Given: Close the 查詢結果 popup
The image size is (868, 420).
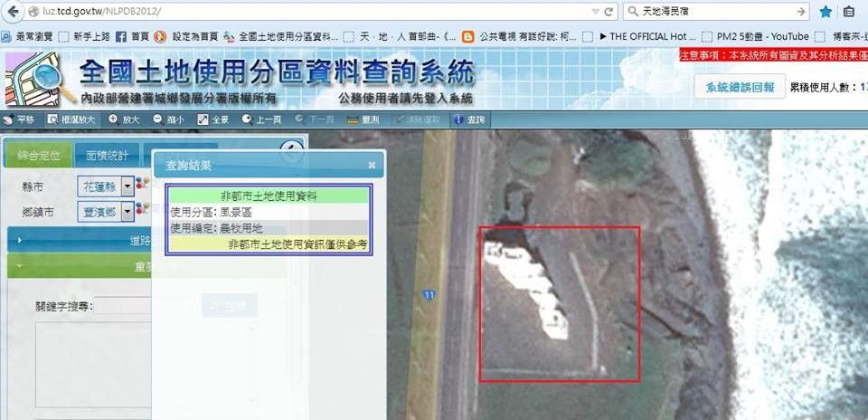Looking at the screenshot, I should coord(372,165).
